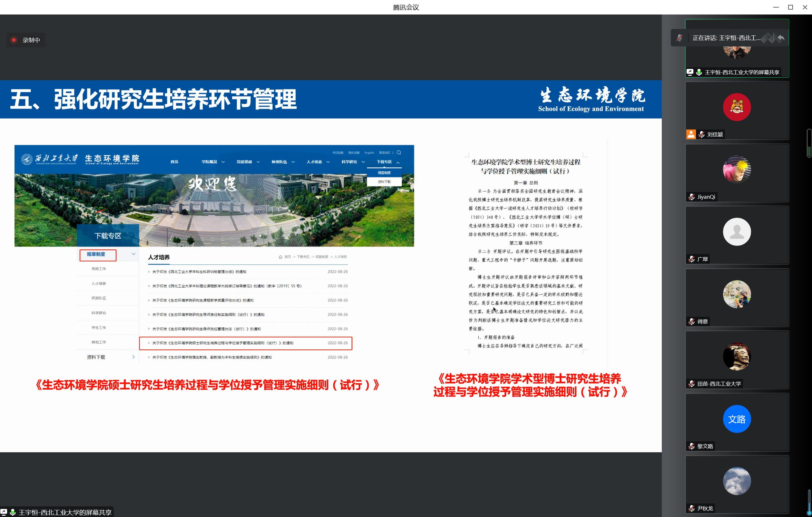Click the red recording indicator icon

(x=14, y=40)
